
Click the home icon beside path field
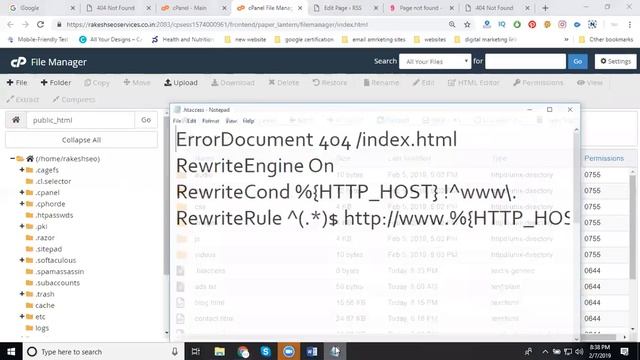coord(16,120)
